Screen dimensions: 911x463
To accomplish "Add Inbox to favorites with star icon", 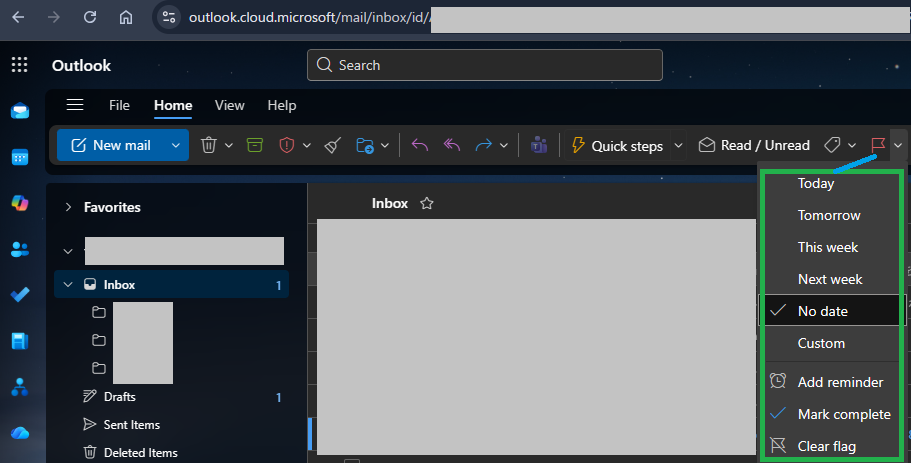I will 427,203.
